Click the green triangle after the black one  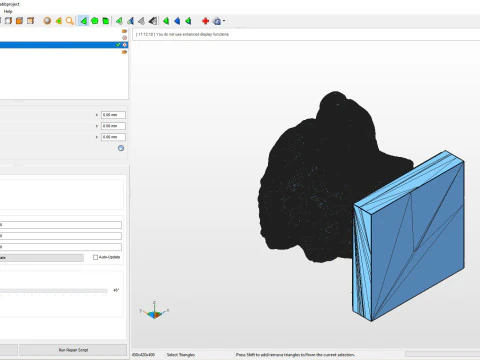pos(166,21)
